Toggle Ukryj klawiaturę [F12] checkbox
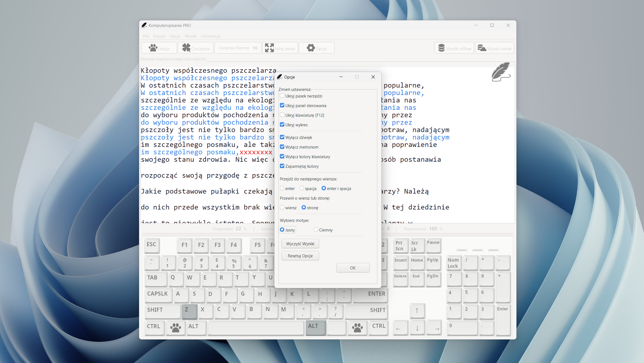Viewport: 644px width, 363px height. pos(282,115)
